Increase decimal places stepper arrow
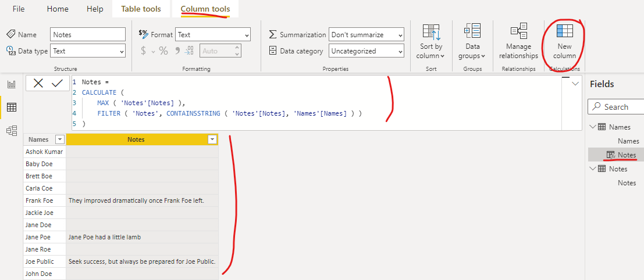Image resolution: width=644 pixels, height=280 pixels. (237, 48)
